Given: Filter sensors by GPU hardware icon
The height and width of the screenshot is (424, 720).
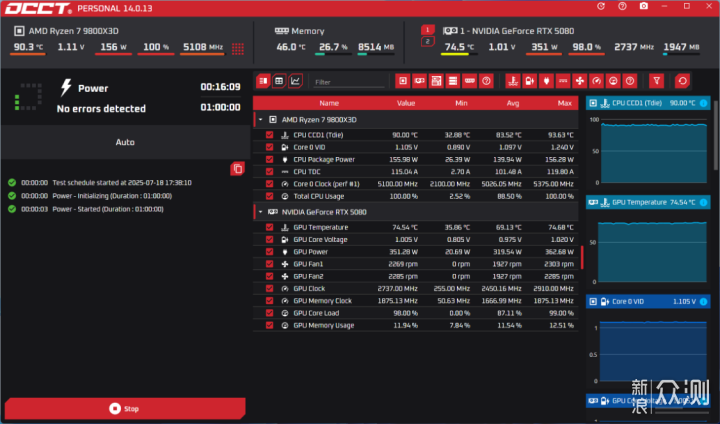Looking at the screenshot, I should pyautogui.click(x=419, y=81).
